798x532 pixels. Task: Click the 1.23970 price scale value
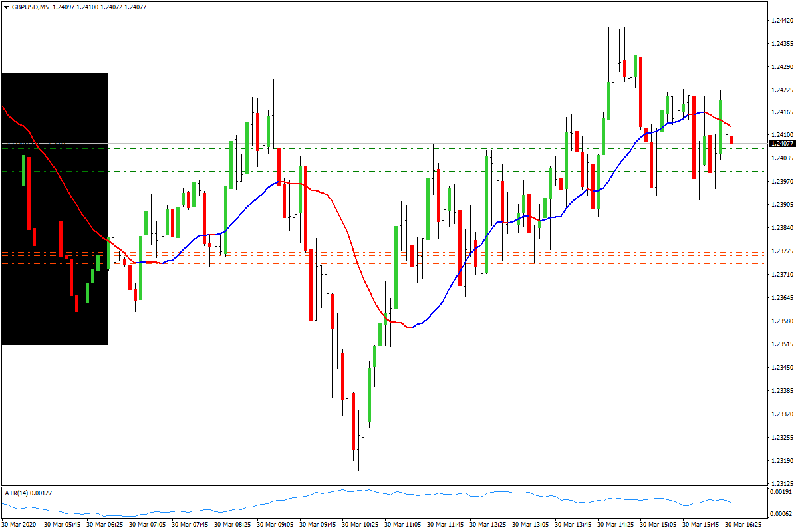[x=783, y=182]
